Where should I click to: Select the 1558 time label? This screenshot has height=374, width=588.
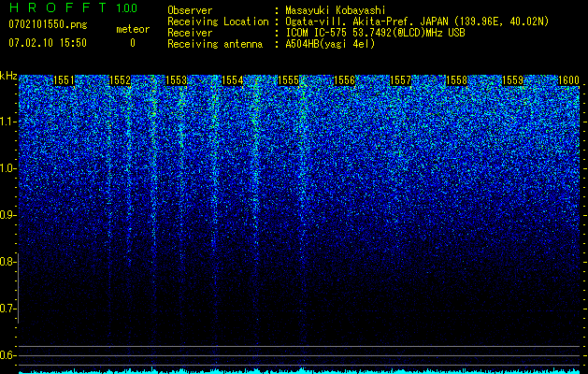tap(457, 80)
